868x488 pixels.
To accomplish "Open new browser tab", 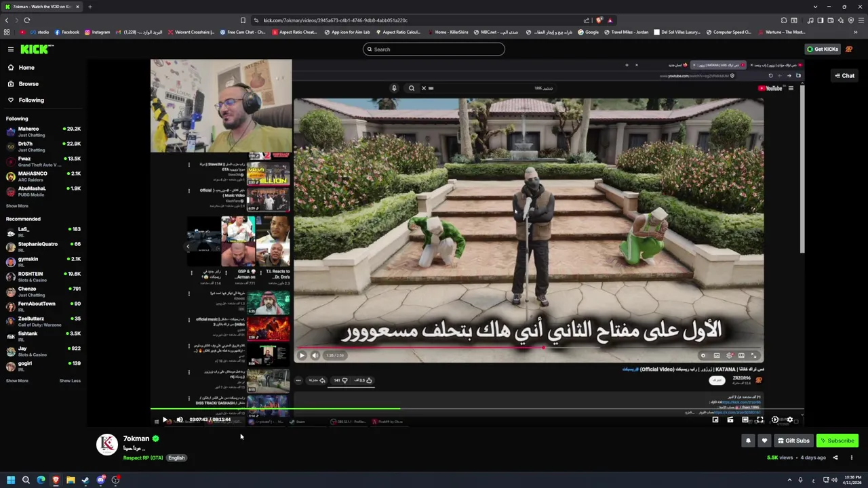I will pos(90,7).
